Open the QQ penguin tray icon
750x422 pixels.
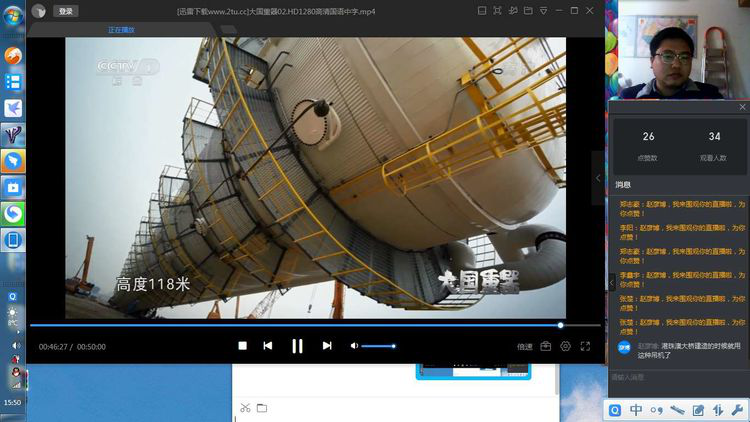[x=16, y=372]
